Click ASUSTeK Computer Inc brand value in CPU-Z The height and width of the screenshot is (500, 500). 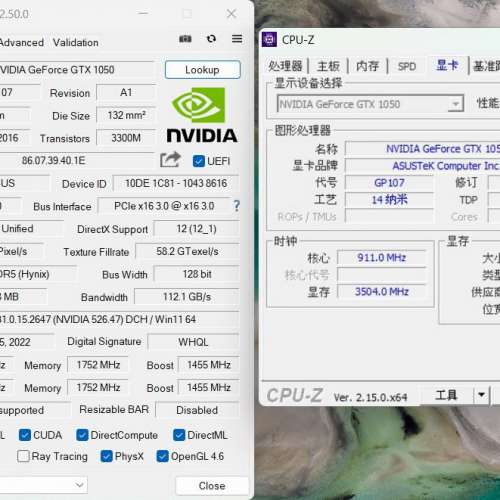(x=423, y=166)
